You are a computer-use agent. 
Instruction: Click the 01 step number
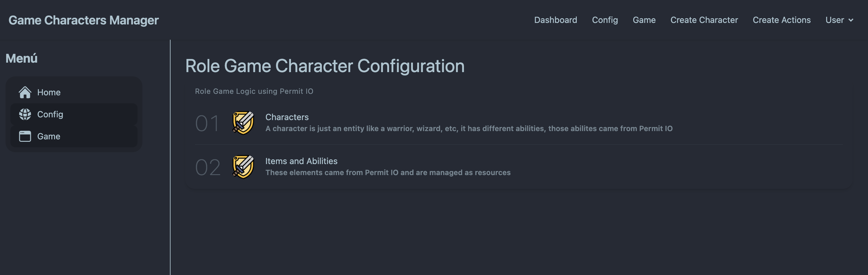click(x=207, y=123)
